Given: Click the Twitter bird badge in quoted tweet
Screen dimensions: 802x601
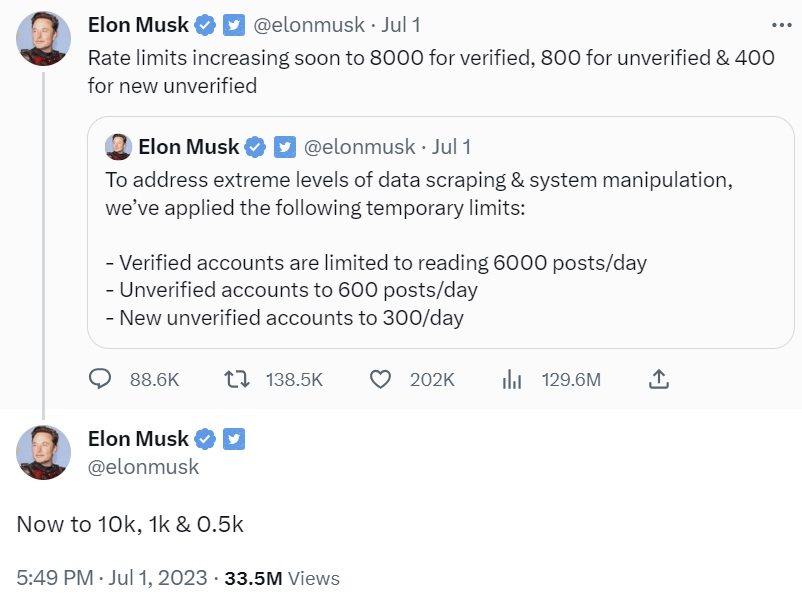Looking at the screenshot, I should point(284,147).
